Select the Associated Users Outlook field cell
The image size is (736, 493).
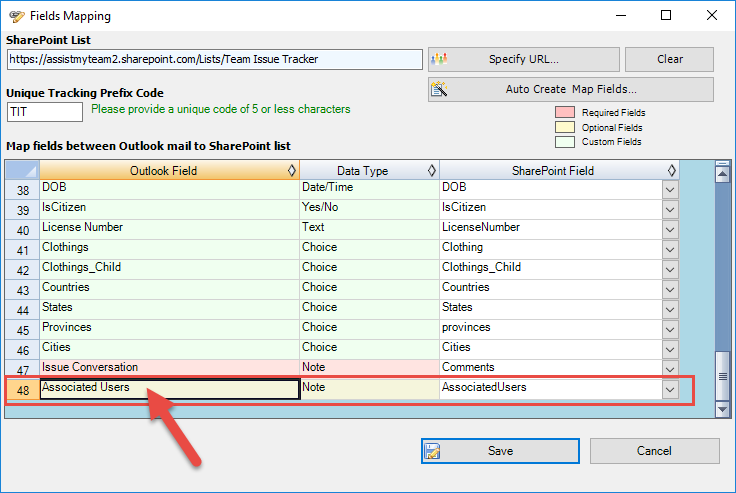coord(169,389)
